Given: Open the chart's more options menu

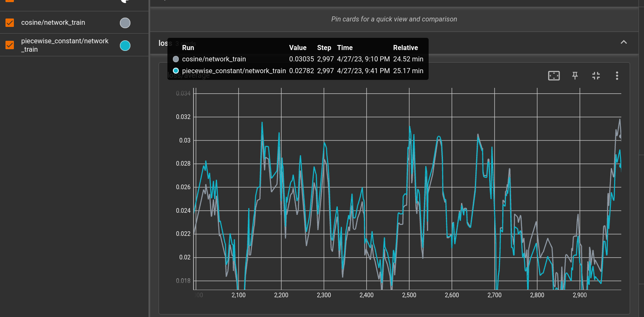Looking at the screenshot, I should (x=617, y=76).
